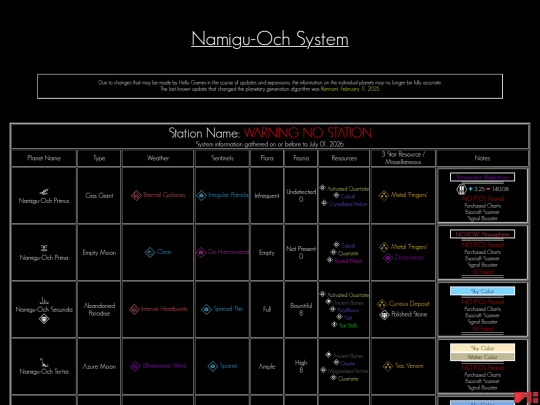Click the Star Bulb resource icon
Screen dimensions: 540x405
[334, 324]
